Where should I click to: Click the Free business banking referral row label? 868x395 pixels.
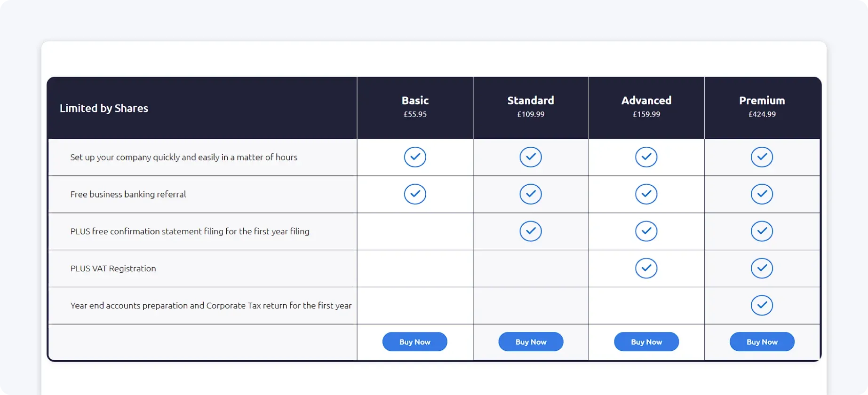coord(127,194)
